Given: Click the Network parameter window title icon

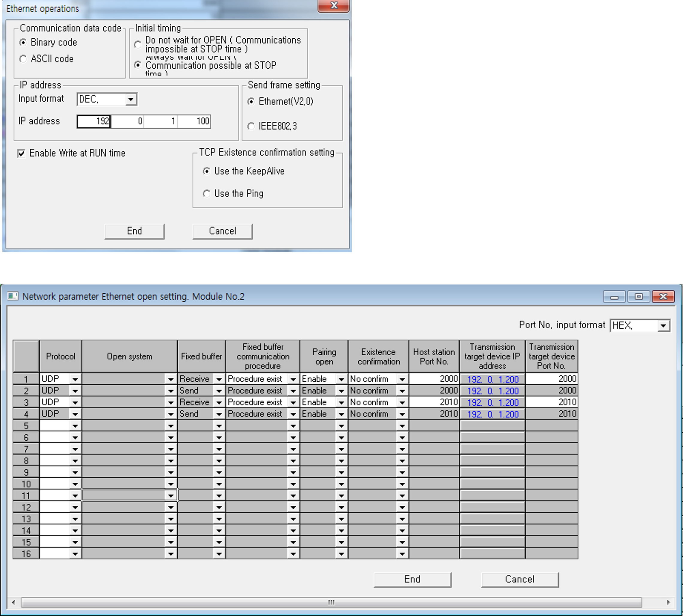Looking at the screenshot, I should [13, 296].
